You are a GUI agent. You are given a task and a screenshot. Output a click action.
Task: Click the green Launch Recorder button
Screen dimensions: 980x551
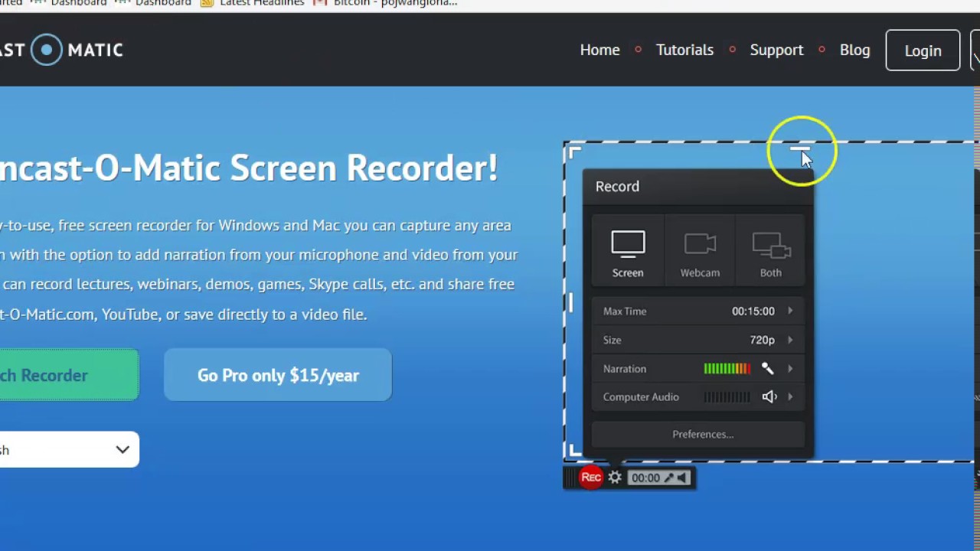69,375
